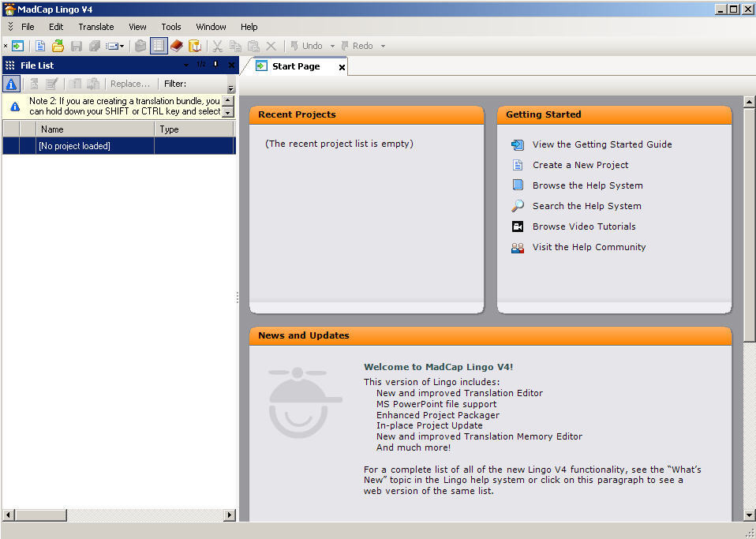Click the magnifier icon beside Search the Help System
Viewport: 756px width, 539px height.
coord(518,207)
